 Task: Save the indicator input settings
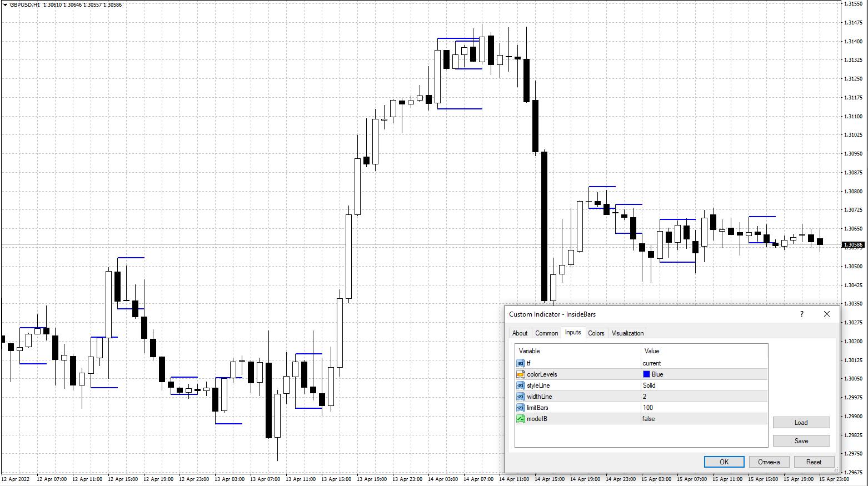(x=801, y=441)
